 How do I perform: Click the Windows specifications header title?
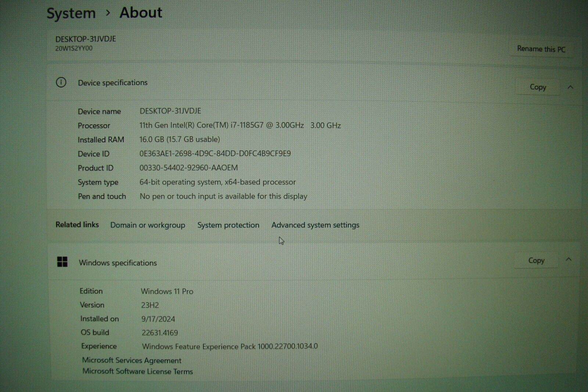tap(118, 263)
